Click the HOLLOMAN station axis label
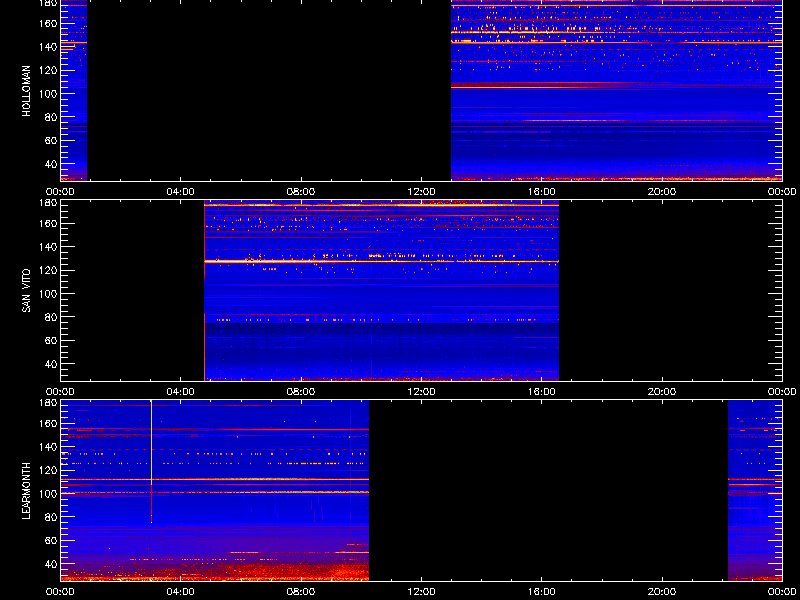This screenshot has width=800, height=600. [x=27, y=91]
